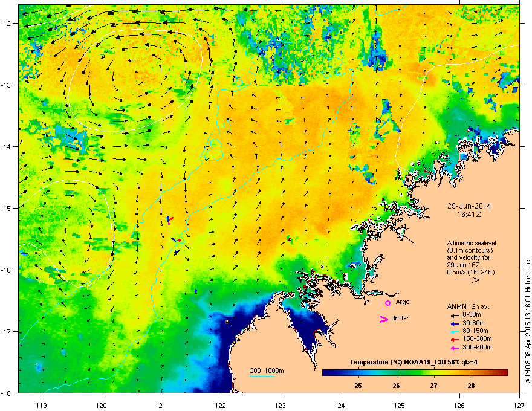Viewport: 532px width, 411px height.
Task: Click the latitude axis label -16
Action: (x=7, y=270)
